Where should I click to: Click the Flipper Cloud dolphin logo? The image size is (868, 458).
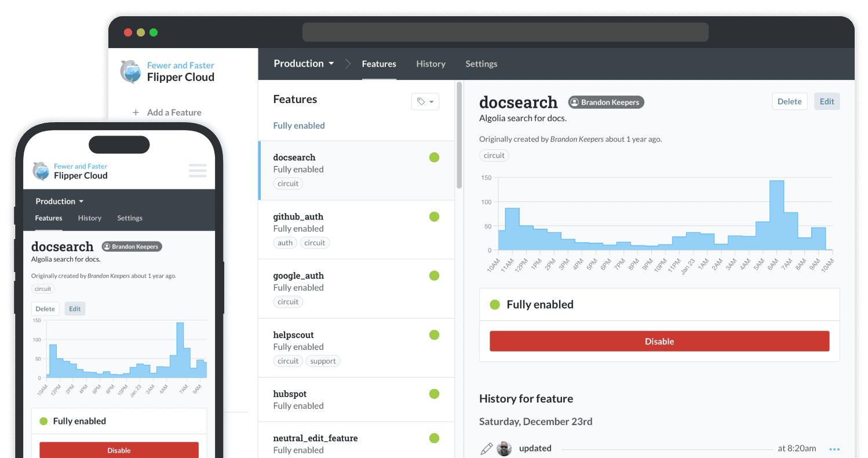(130, 72)
